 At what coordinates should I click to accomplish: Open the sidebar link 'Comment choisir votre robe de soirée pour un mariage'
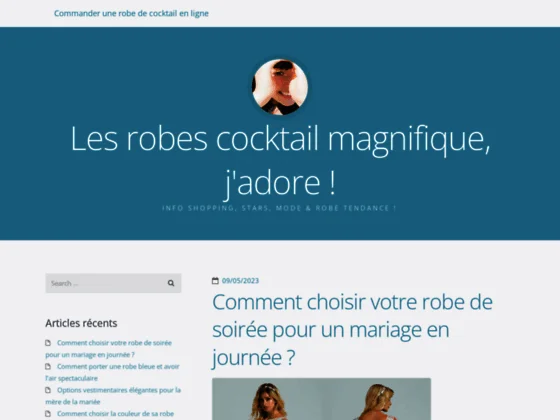109,349
